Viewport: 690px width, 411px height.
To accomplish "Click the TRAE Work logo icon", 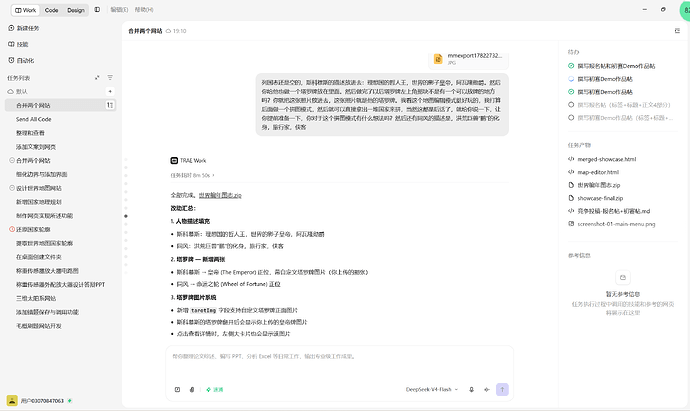I will coord(174,161).
